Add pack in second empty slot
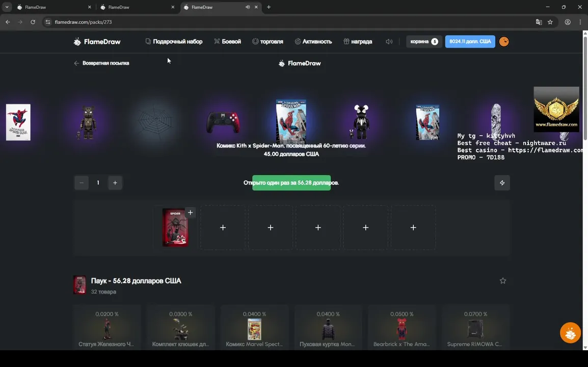The height and width of the screenshot is (367, 588). 271,227
